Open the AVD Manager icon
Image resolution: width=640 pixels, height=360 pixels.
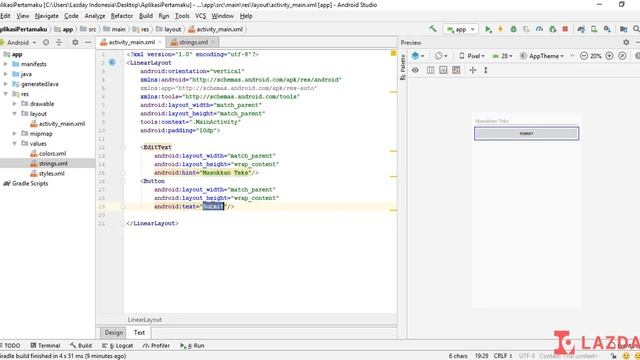click(x=594, y=29)
